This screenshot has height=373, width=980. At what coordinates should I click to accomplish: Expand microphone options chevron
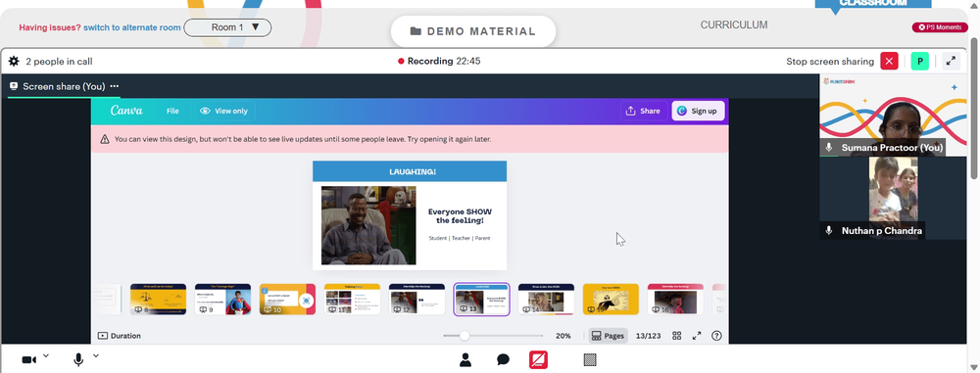(x=96, y=356)
